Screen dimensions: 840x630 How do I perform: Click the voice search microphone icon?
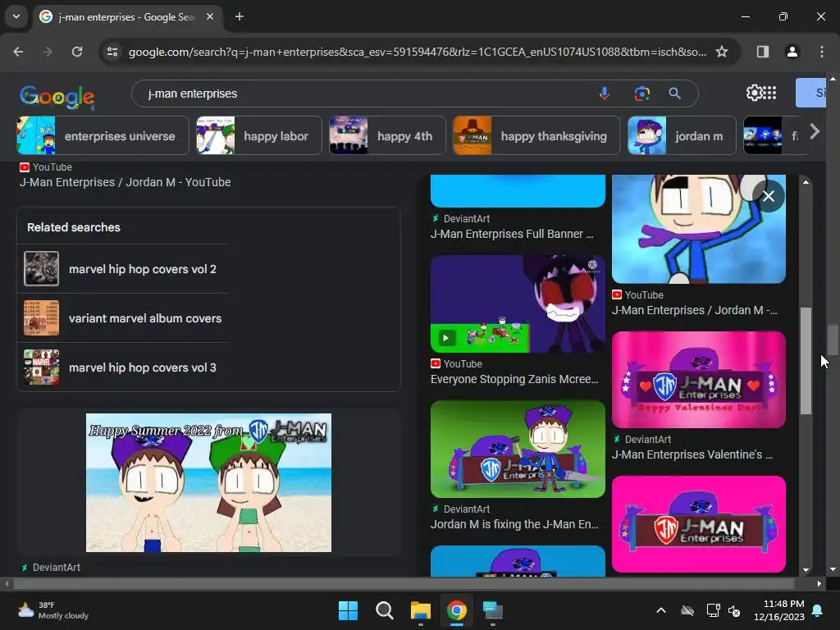coord(605,94)
